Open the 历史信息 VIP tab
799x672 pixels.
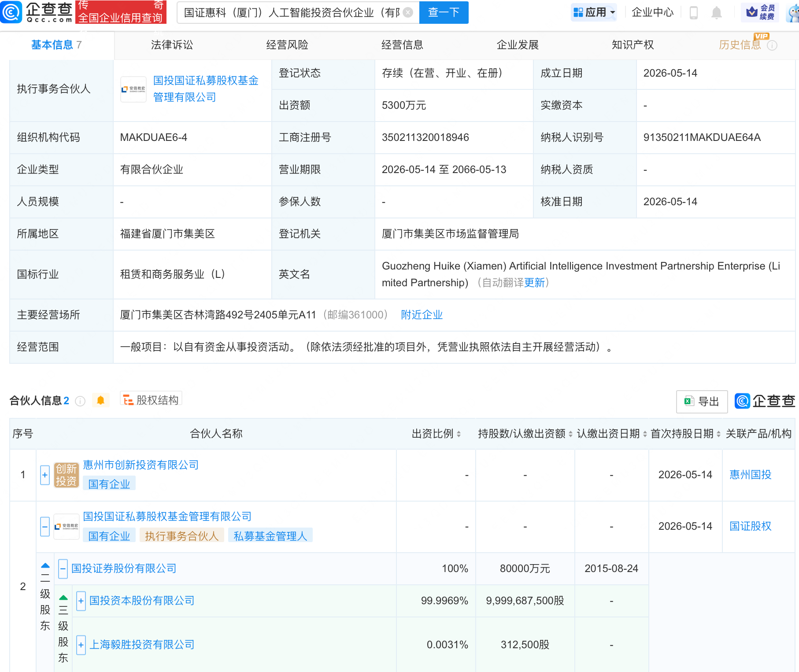[740, 45]
